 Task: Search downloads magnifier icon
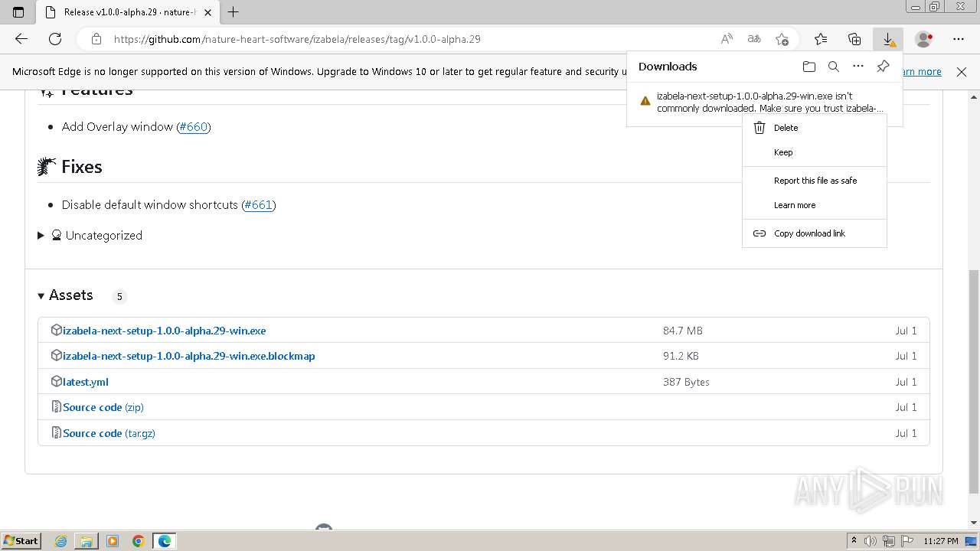click(834, 67)
